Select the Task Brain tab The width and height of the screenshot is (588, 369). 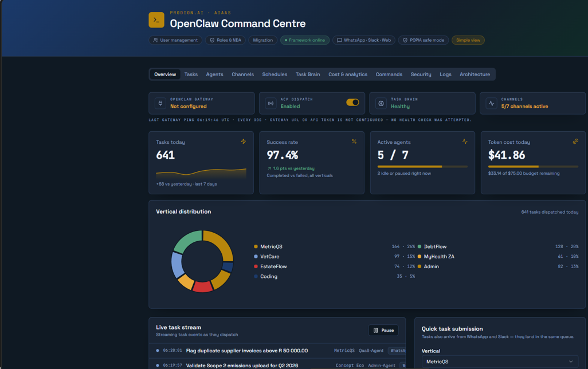click(x=308, y=74)
